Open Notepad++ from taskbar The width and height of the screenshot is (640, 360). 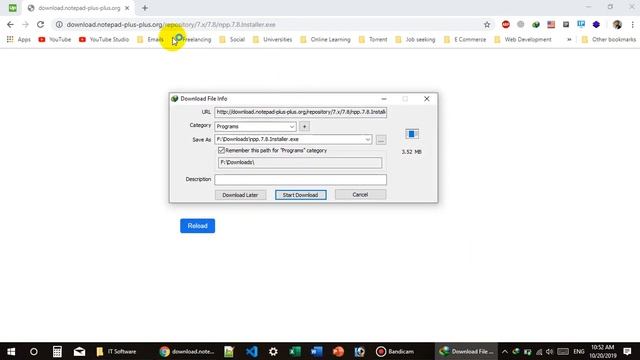(229, 351)
